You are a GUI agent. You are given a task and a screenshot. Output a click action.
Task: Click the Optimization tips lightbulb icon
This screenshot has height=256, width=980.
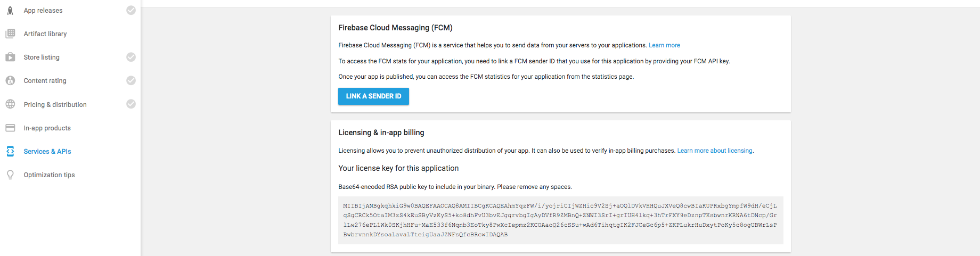coord(10,175)
